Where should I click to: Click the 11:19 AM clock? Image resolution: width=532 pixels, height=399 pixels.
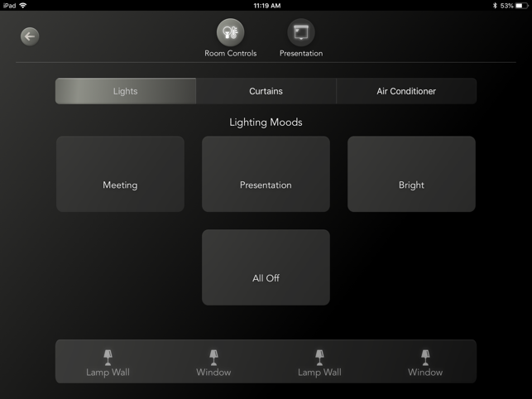coord(267,6)
